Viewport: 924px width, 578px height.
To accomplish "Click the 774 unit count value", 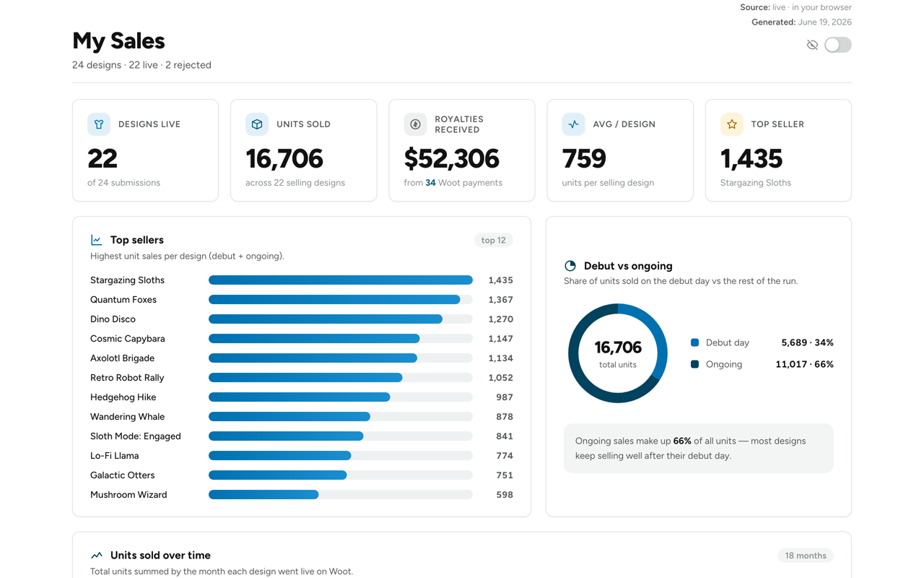I will [x=505, y=456].
